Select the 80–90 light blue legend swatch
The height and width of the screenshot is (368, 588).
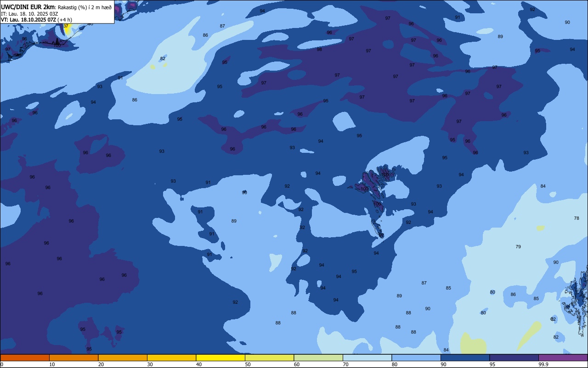416,357
